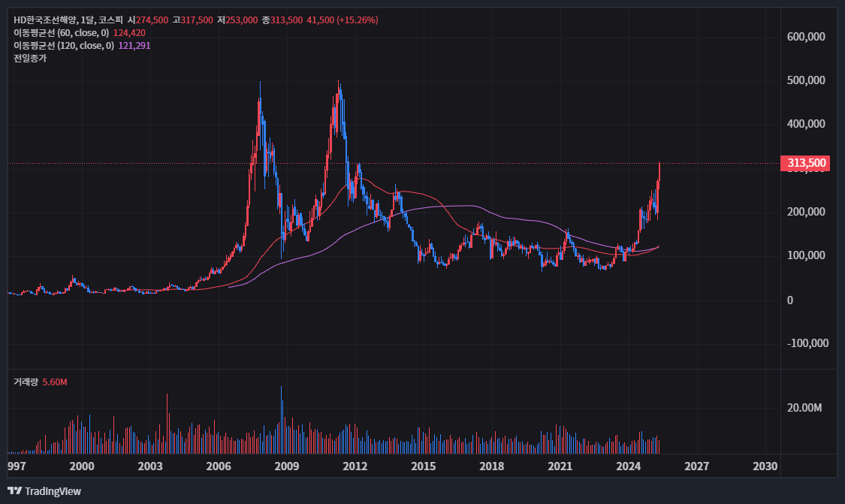
Task: Click the 2030 year label on time axis
Action: coord(765,466)
